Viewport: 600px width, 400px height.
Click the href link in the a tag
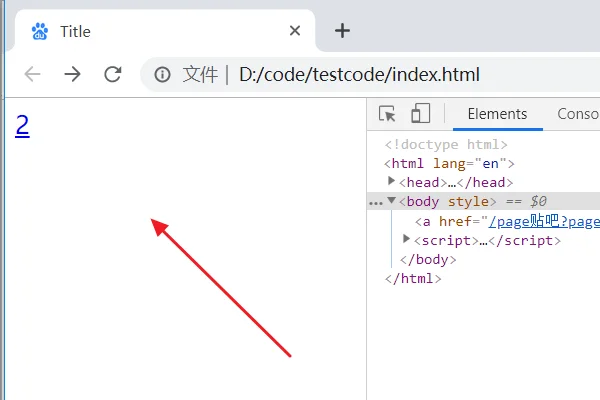544,222
